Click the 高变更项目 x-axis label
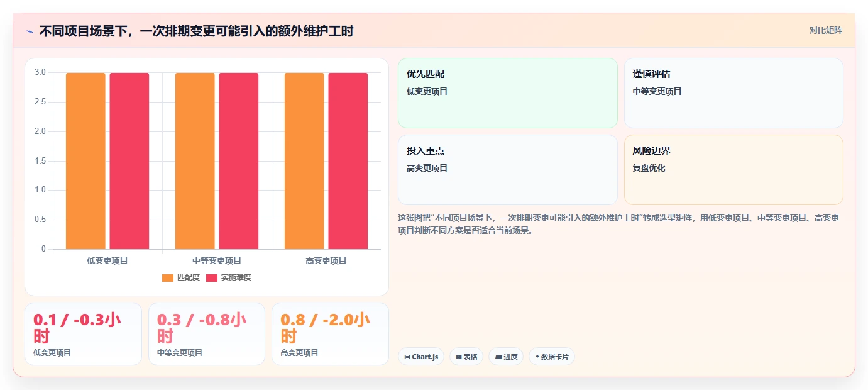 (x=326, y=260)
